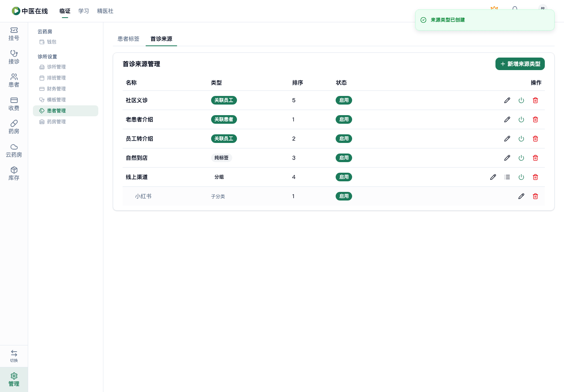This screenshot has width=564, height=392.
Task: Toggle enable state of 老患者介绍
Action: pos(521,119)
